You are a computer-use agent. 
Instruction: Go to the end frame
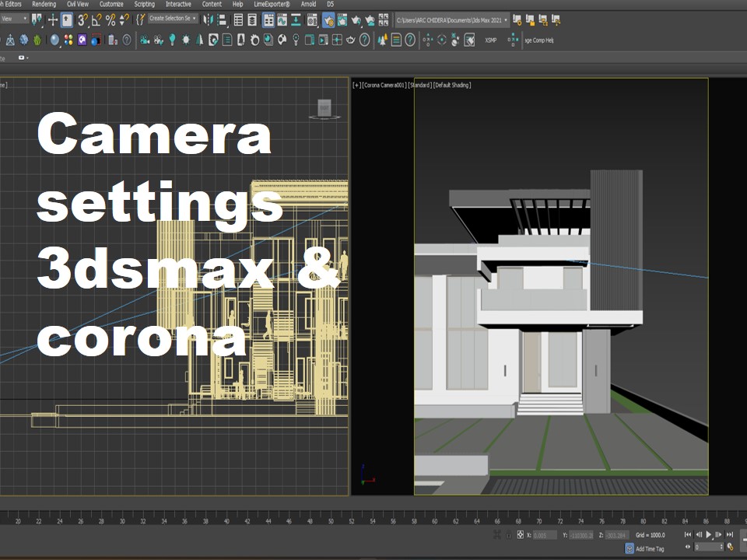(x=729, y=535)
